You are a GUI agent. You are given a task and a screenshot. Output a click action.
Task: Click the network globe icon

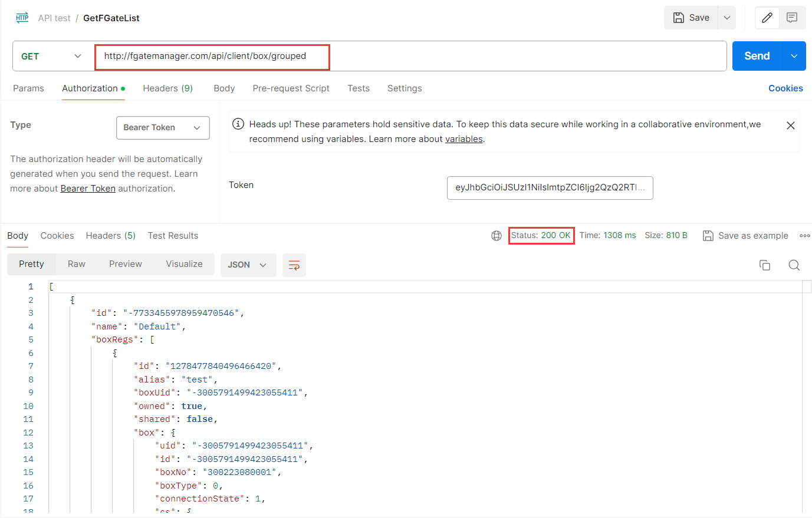coord(497,236)
